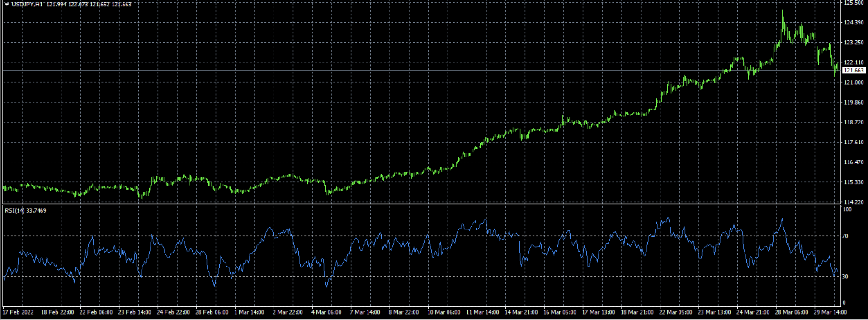Click the 124.390 level on price axis
Viewport: 868px width, 320px height.
click(854, 23)
